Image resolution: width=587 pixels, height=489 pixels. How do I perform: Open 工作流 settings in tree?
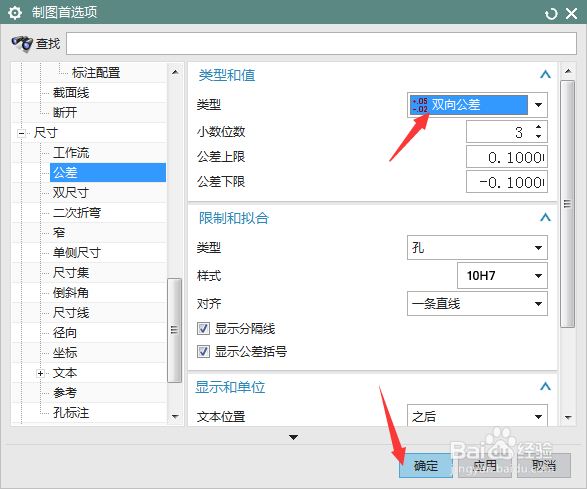coord(71,153)
